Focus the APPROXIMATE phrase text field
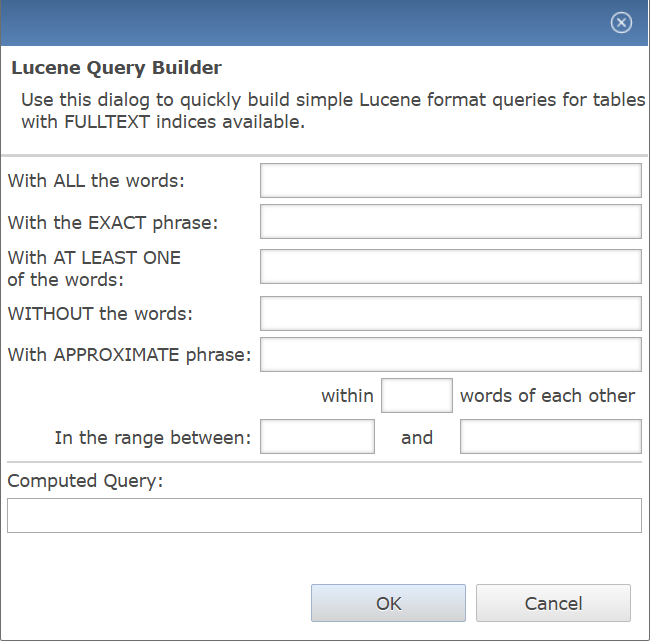Viewport: 650px width, 641px height. [x=451, y=354]
